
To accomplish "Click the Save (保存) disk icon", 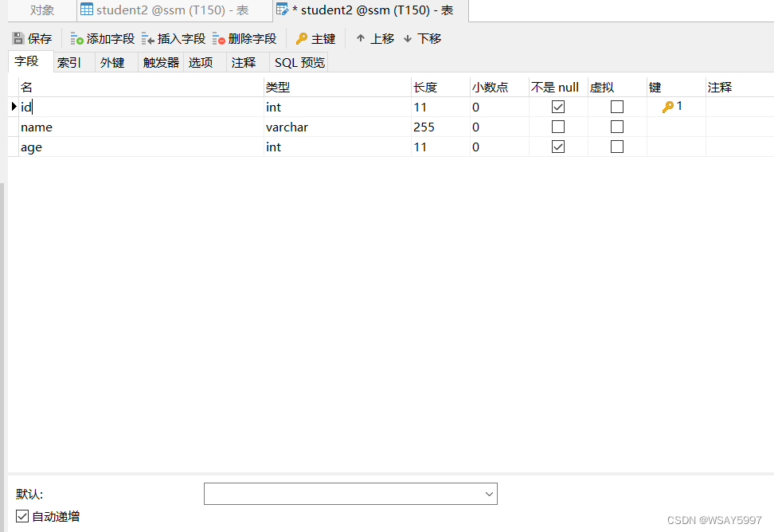I will tap(18, 38).
